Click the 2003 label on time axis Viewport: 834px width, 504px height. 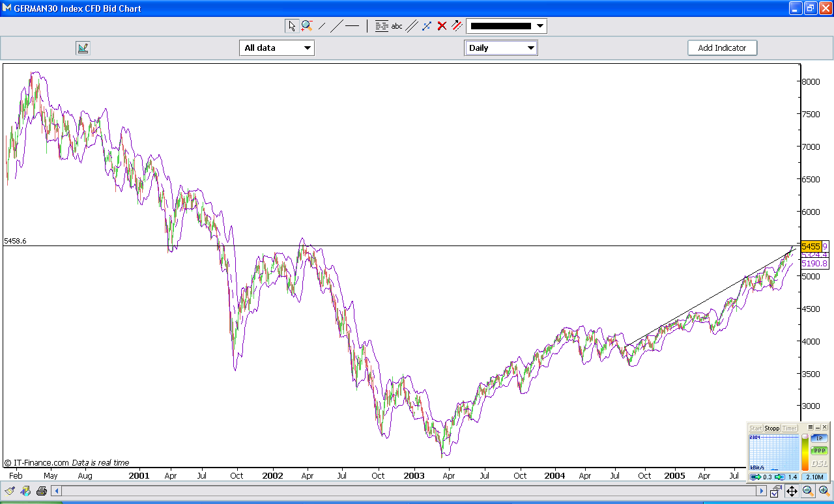click(414, 475)
